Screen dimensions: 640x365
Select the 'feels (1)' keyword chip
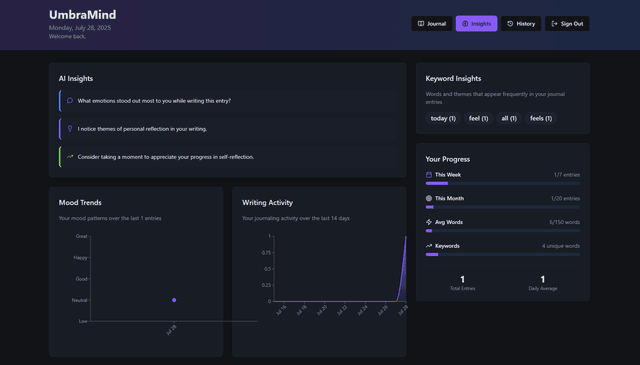pyautogui.click(x=541, y=118)
